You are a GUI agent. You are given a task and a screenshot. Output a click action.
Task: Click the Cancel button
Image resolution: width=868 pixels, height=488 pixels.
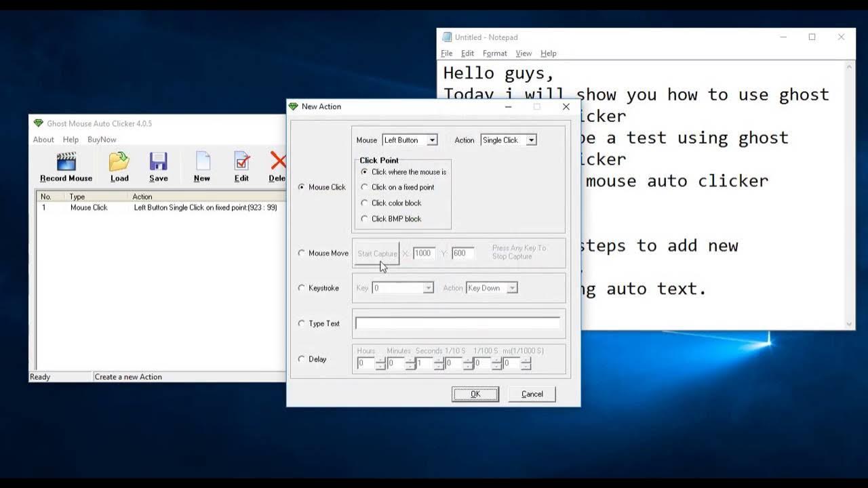(x=532, y=394)
